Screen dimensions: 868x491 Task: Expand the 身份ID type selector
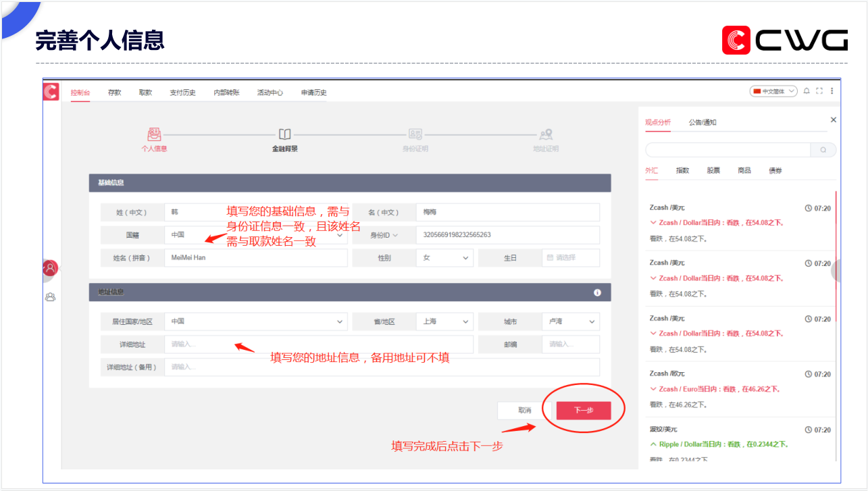(x=383, y=235)
